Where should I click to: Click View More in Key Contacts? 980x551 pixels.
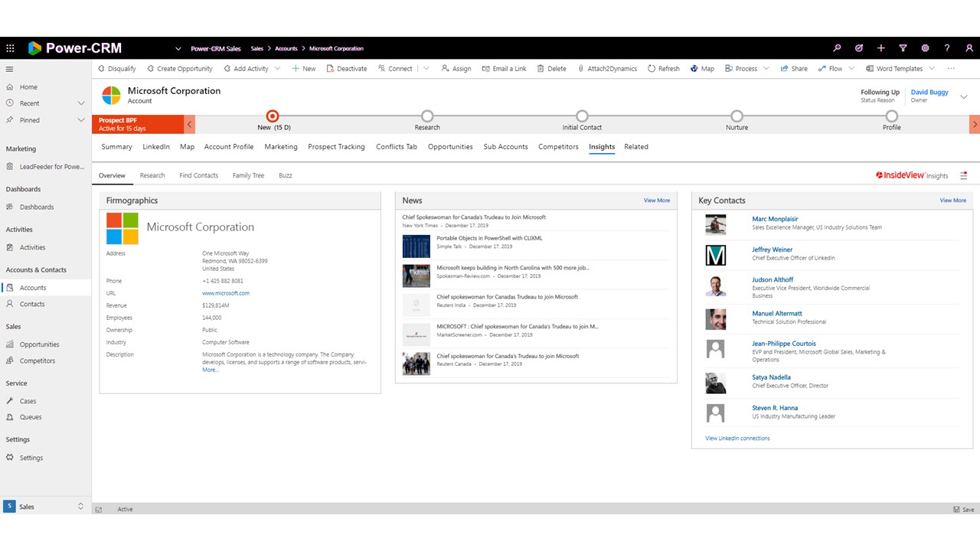pos(953,201)
